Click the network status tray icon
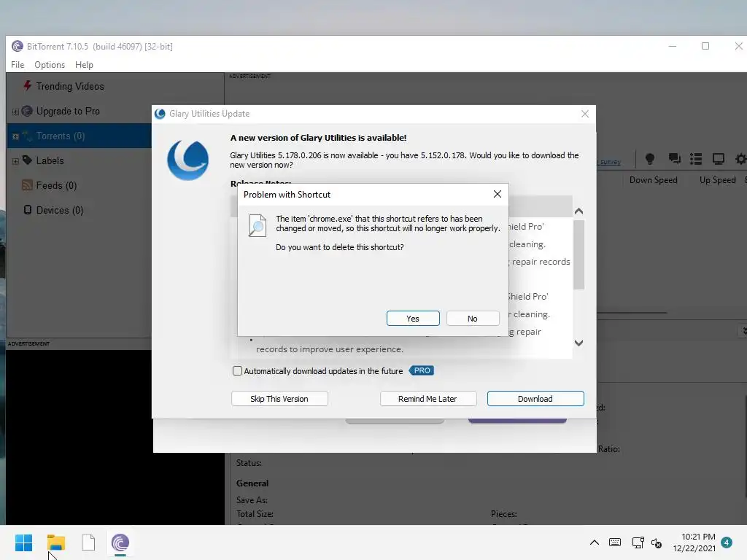The height and width of the screenshot is (560, 747). point(638,542)
